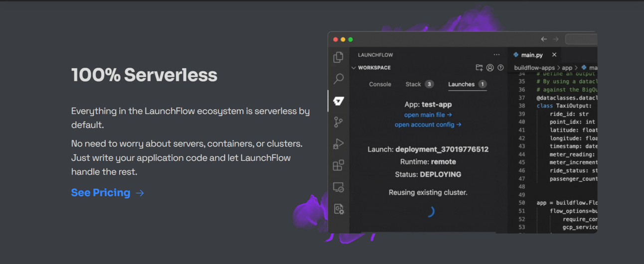Click the 'point_idx: int' code line
Image resolution: width=644 pixels, height=264 pixels.
572,122
